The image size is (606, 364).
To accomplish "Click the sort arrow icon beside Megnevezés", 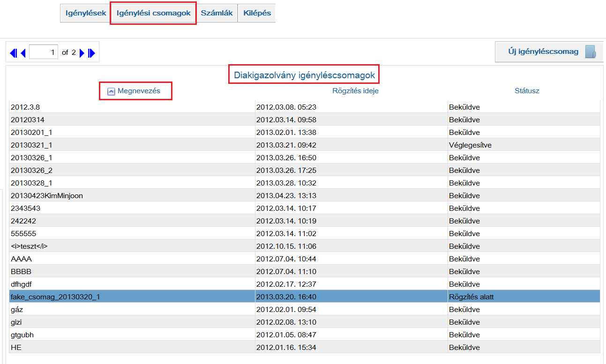I will point(111,91).
